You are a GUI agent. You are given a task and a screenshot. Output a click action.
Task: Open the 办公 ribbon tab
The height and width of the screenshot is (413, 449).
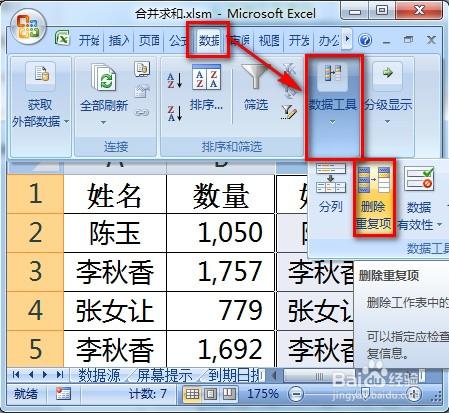(x=329, y=41)
